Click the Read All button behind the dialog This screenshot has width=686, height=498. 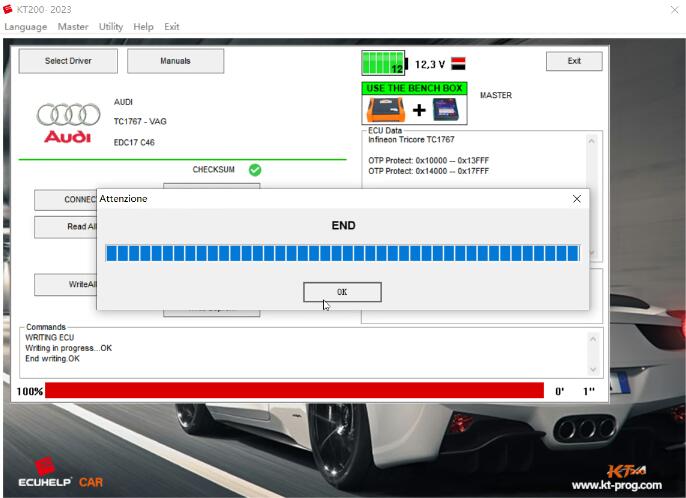tap(66, 227)
